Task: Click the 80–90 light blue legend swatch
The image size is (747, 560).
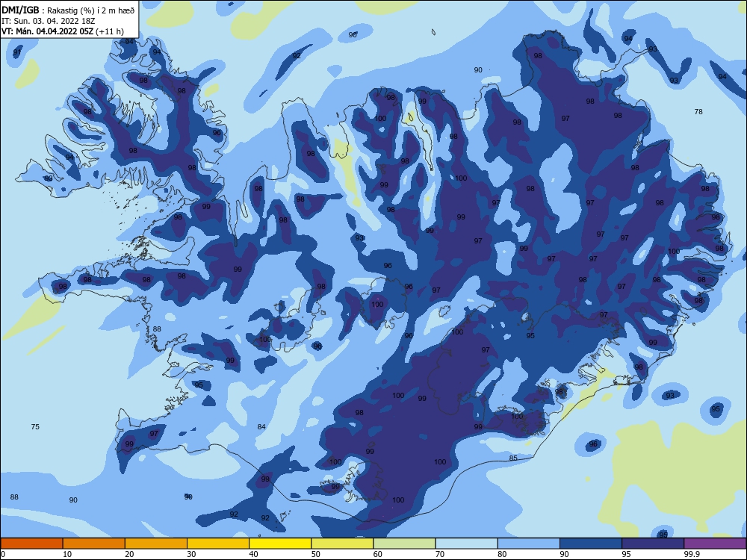Action: pyautogui.click(x=529, y=544)
